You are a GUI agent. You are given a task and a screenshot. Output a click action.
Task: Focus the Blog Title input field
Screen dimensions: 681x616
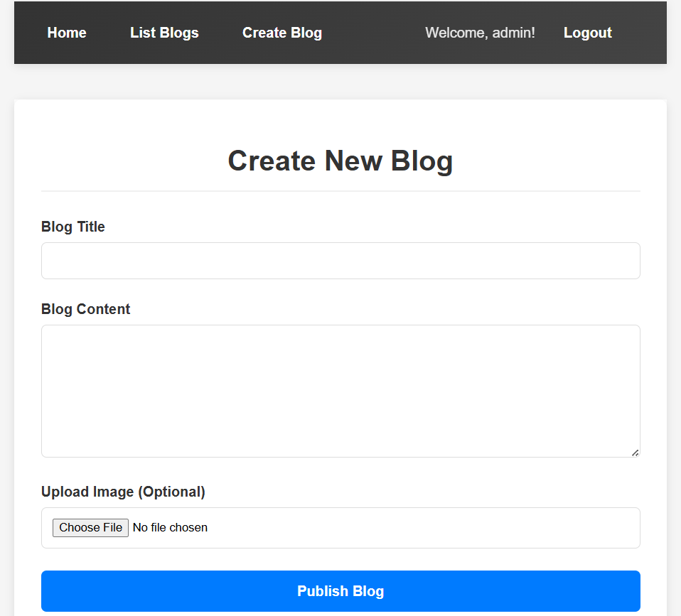click(340, 261)
